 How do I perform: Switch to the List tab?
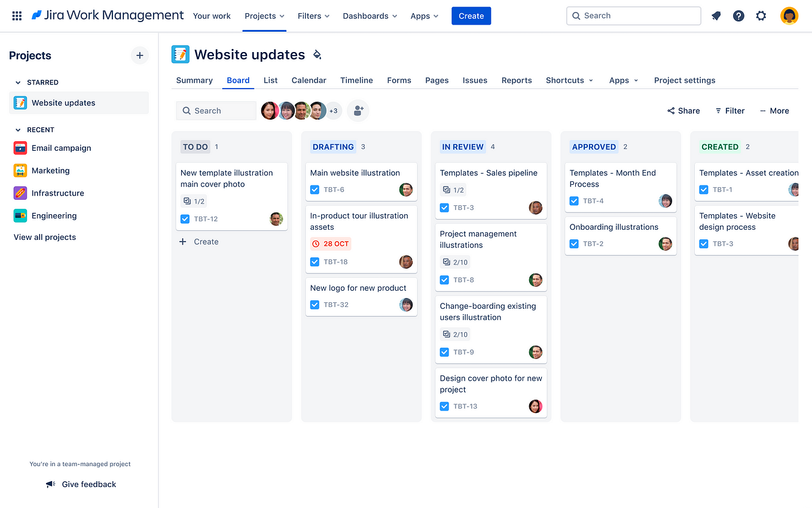point(270,80)
